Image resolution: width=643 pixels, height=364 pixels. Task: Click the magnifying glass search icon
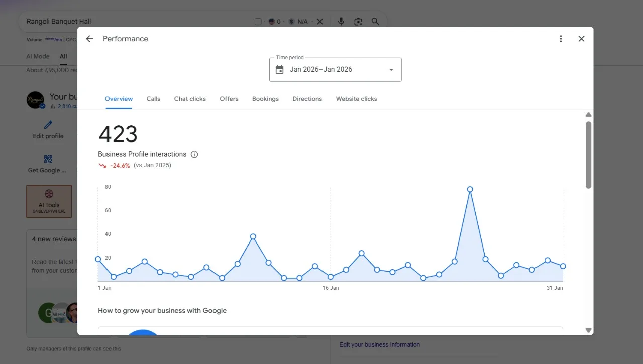(x=375, y=22)
